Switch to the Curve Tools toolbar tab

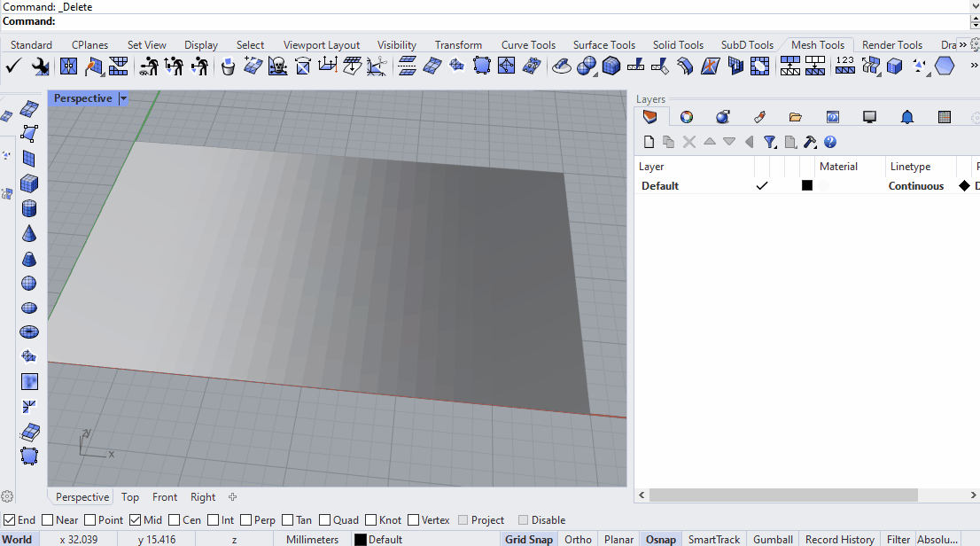point(528,44)
